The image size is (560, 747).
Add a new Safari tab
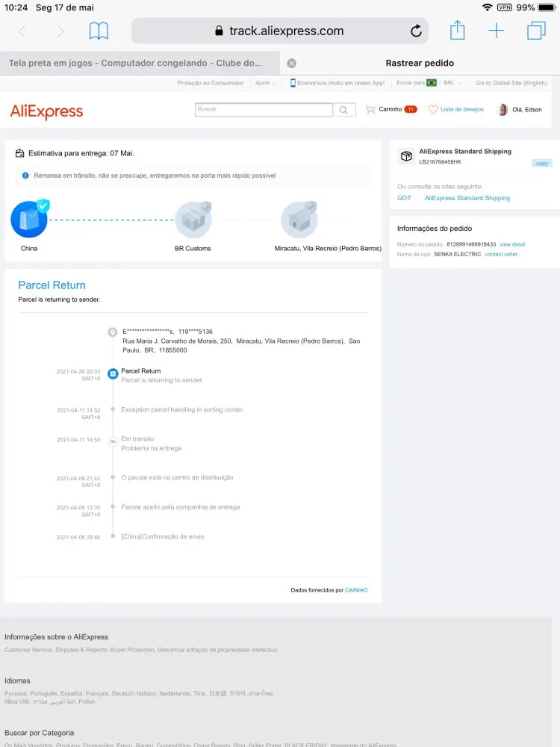[x=497, y=31]
